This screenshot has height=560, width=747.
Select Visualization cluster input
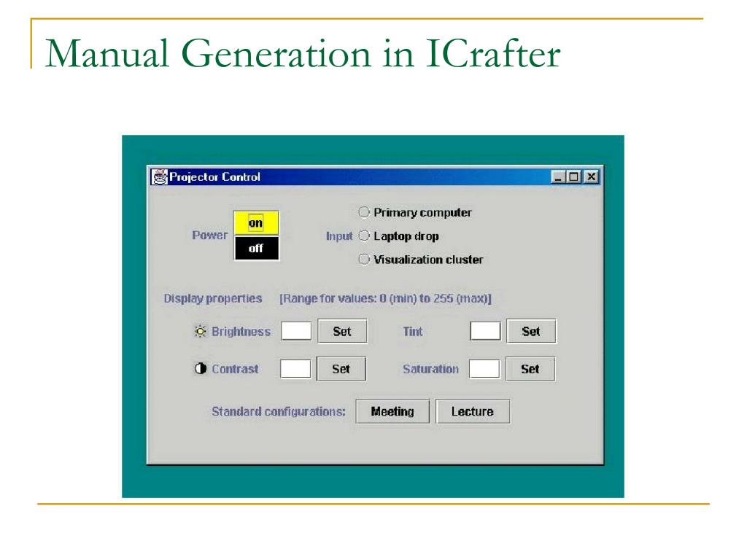click(364, 259)
